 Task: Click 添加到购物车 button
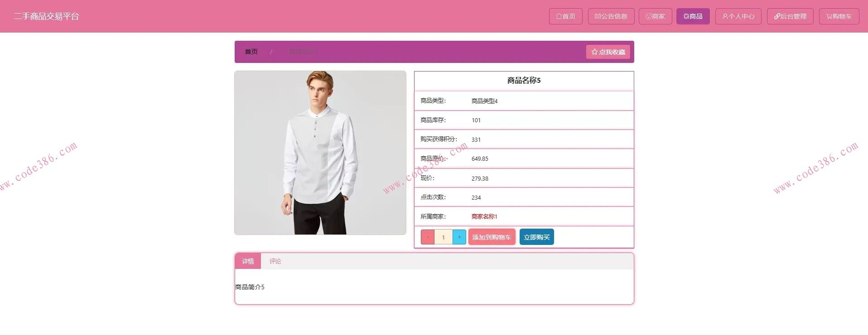(492, 237)
